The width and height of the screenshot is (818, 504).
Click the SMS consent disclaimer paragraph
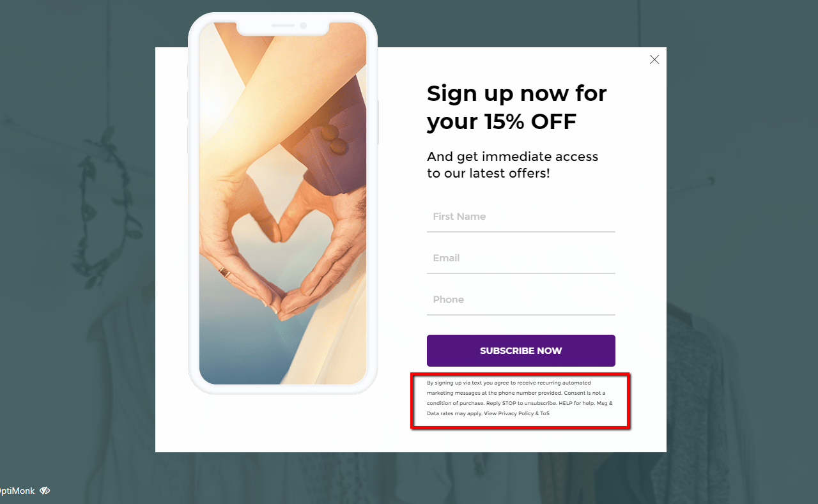click(x=520, y=398)
